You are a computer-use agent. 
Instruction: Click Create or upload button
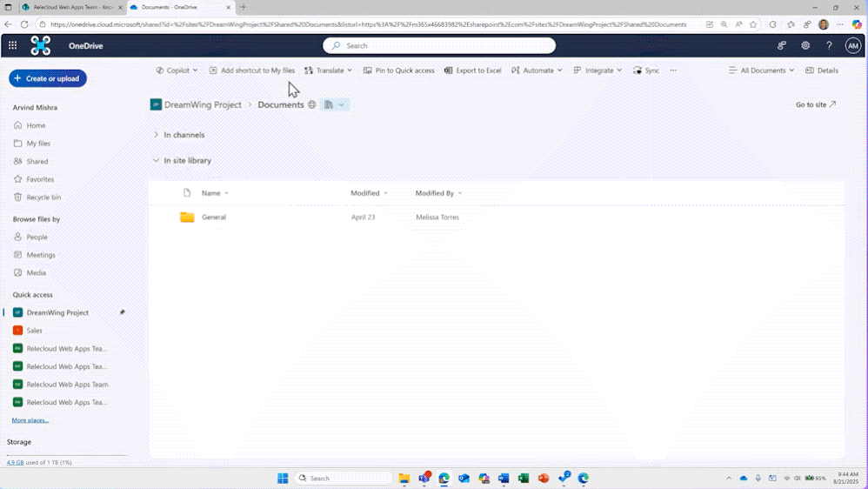coord(48,78)
